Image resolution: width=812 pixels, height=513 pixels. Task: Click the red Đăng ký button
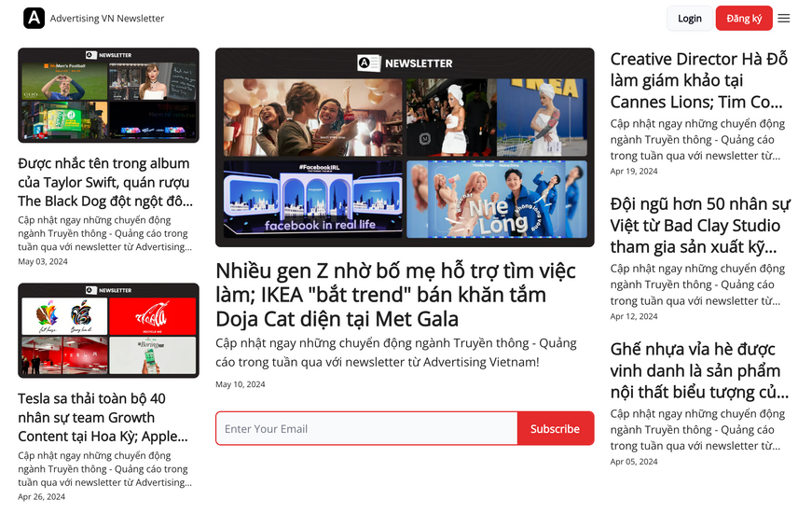tap(744, 18)
